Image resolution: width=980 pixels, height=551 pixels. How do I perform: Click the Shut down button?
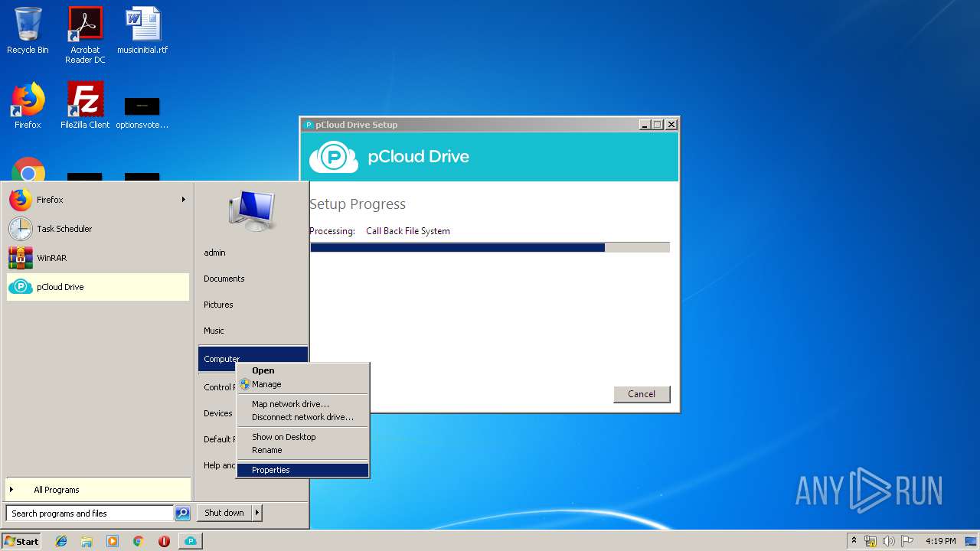[224, 513]
